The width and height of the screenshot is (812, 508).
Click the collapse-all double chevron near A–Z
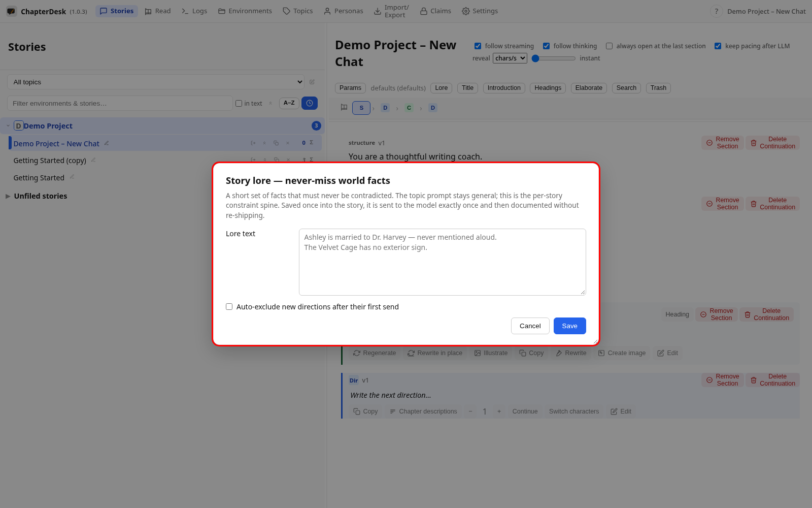pyautogui.click(x=270, y=103)
